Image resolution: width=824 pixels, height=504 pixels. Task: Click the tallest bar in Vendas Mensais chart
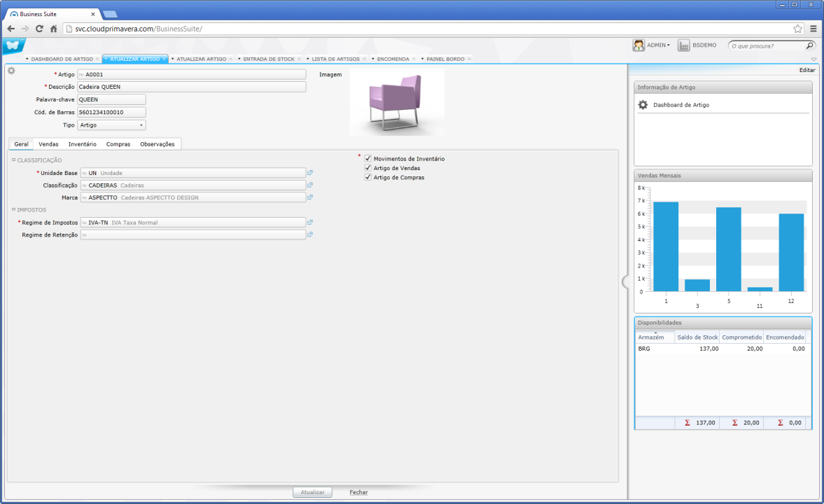click(666, 245)
